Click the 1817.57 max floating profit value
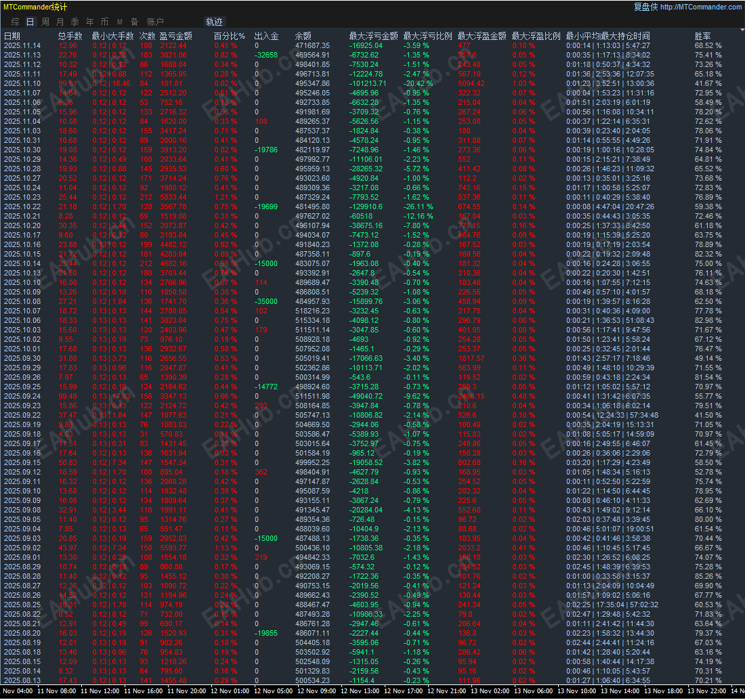745x700 pixels. tap(471, 359)
